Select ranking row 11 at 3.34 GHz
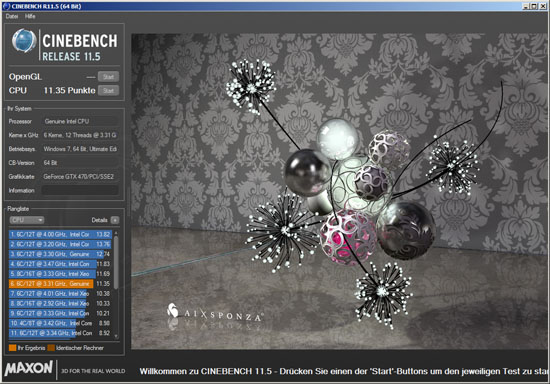 [x=60, y=333]
